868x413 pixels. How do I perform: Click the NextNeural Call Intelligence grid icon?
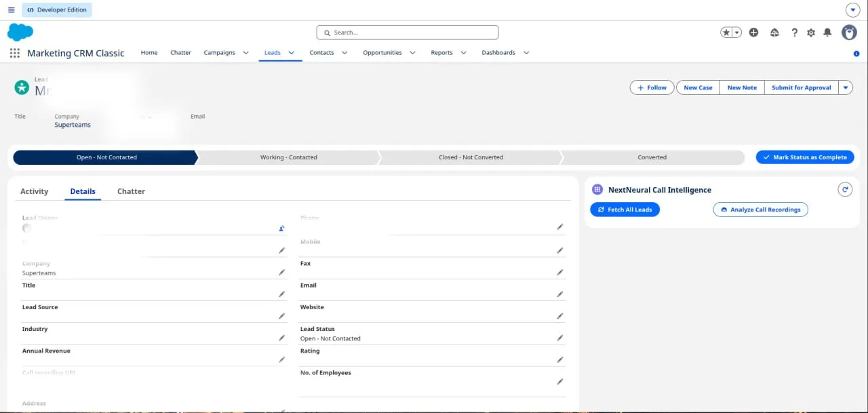click(x=597, y=190)
